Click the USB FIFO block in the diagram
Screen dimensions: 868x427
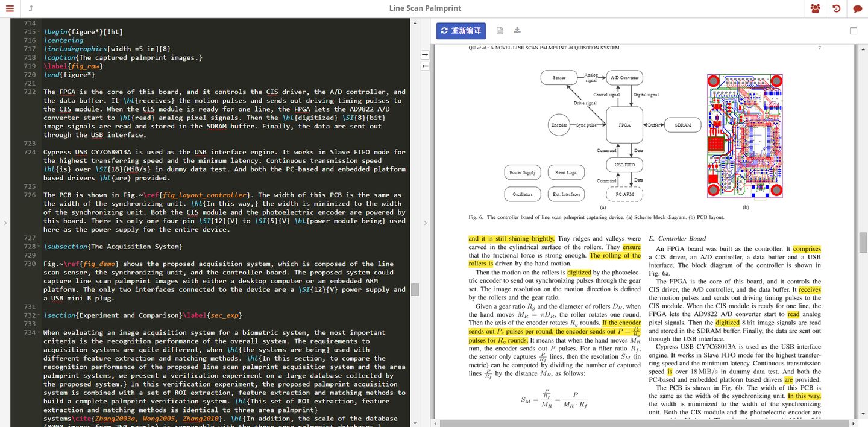[x=624, y=164]
